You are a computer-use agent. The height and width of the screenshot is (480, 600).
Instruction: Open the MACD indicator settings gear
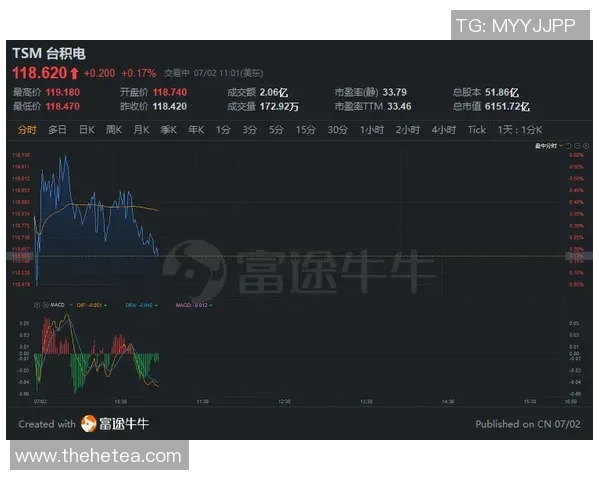click(37, 305)
